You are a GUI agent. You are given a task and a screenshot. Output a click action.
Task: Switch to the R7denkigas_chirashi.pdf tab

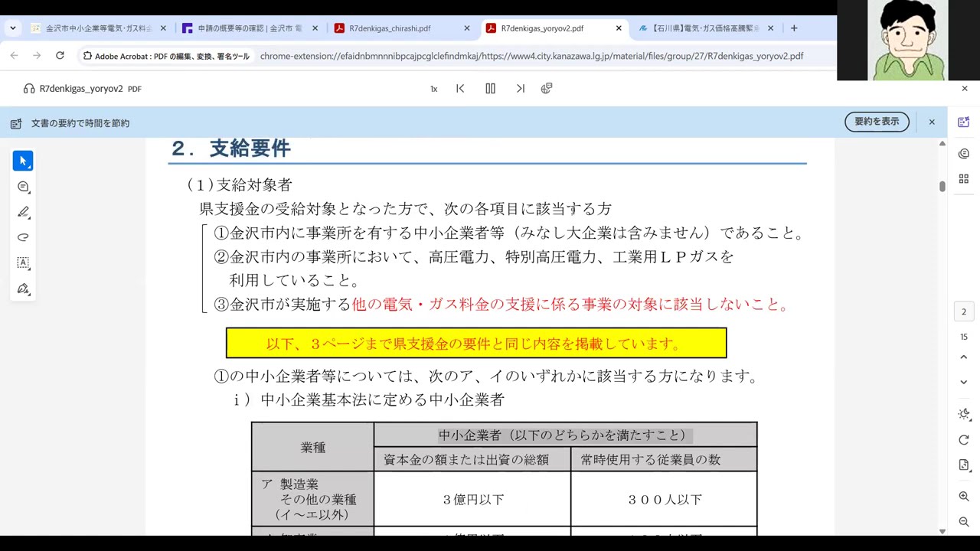(x=390, y=28)
